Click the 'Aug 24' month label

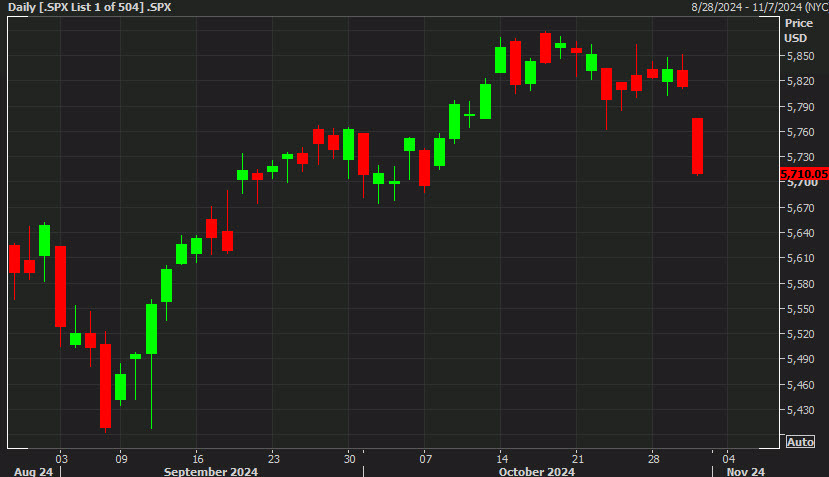(x=33, y=471)
